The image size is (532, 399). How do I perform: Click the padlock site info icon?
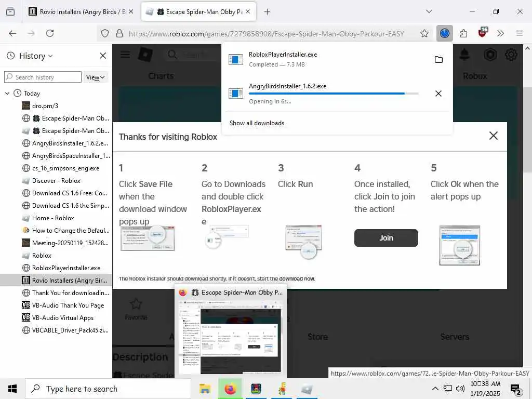point(119,33)
